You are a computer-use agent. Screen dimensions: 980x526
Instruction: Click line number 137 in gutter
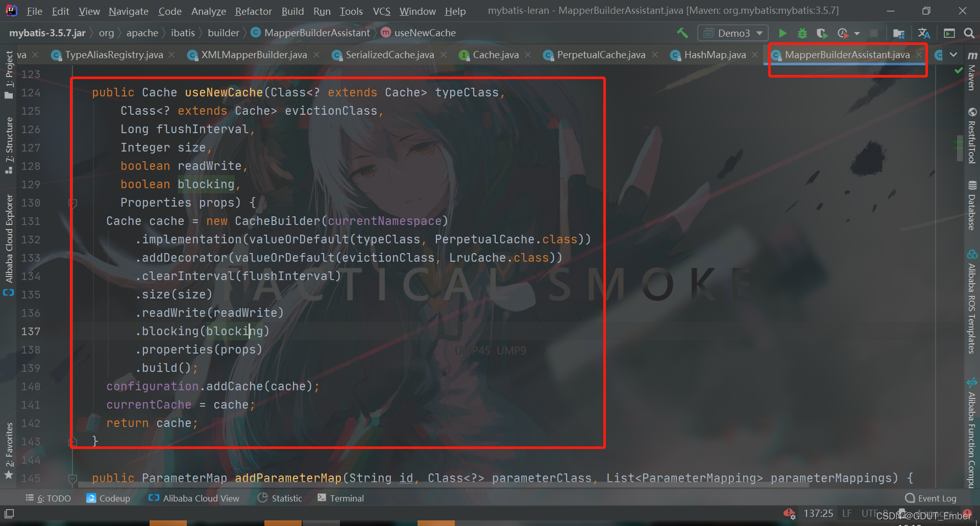31,332
